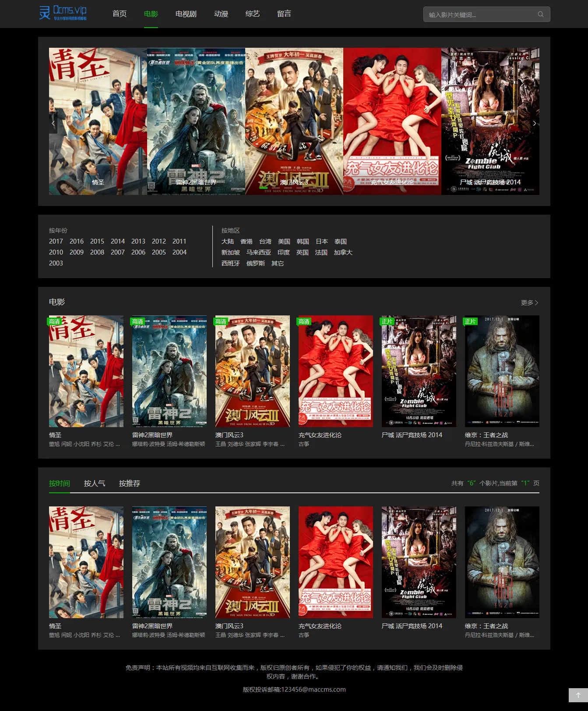Click 情圣 cast text in 电影 section
Screen dimensions: 588x711
tap(85, 444)
